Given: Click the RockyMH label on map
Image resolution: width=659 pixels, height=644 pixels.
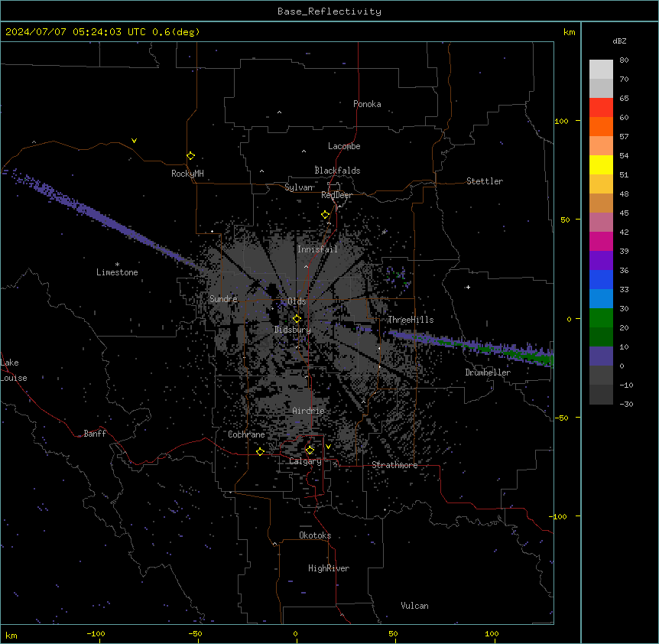Looking at the screenshot, I should 187,174.
